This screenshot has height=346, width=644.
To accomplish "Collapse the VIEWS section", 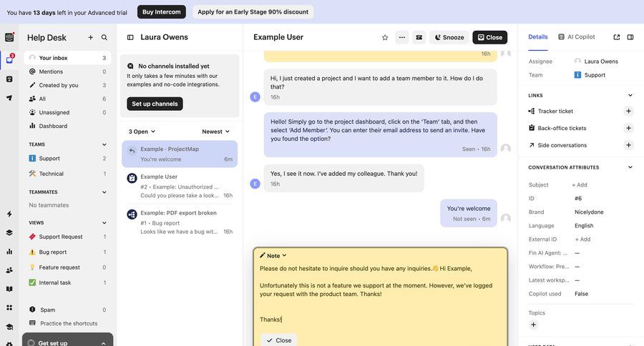I will 104,222.
